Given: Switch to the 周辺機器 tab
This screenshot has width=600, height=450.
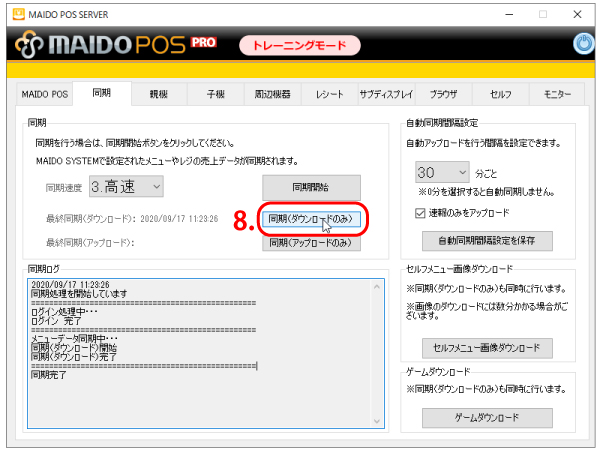Looking at the screenshot, I should tap(273, 94).
